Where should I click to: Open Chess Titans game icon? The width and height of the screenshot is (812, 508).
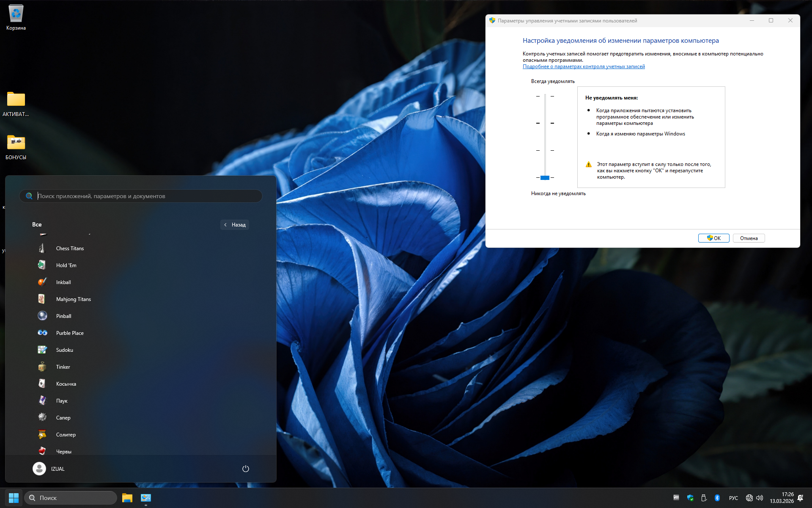tap(42, 248)
